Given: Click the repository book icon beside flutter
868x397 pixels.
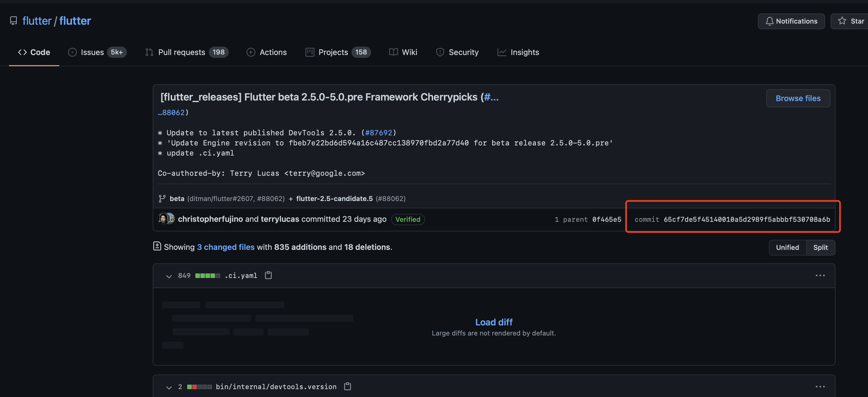Looking at the screenshot, I should (13, 21).
